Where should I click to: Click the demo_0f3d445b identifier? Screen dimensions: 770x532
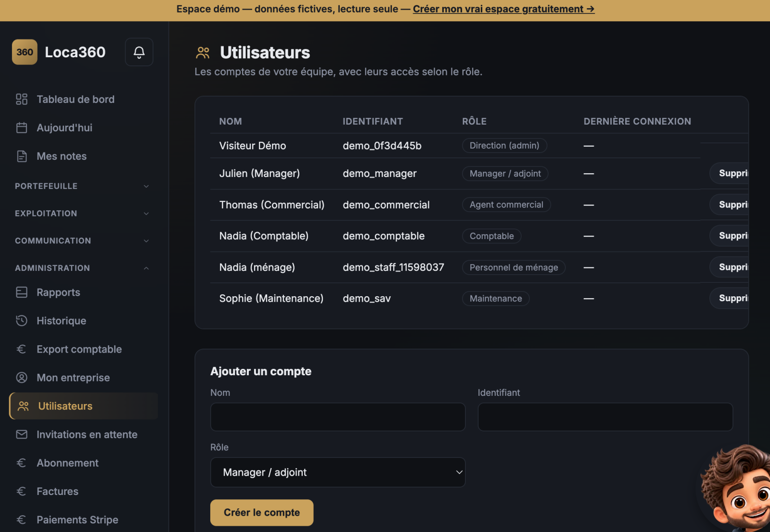pos(382,146)
